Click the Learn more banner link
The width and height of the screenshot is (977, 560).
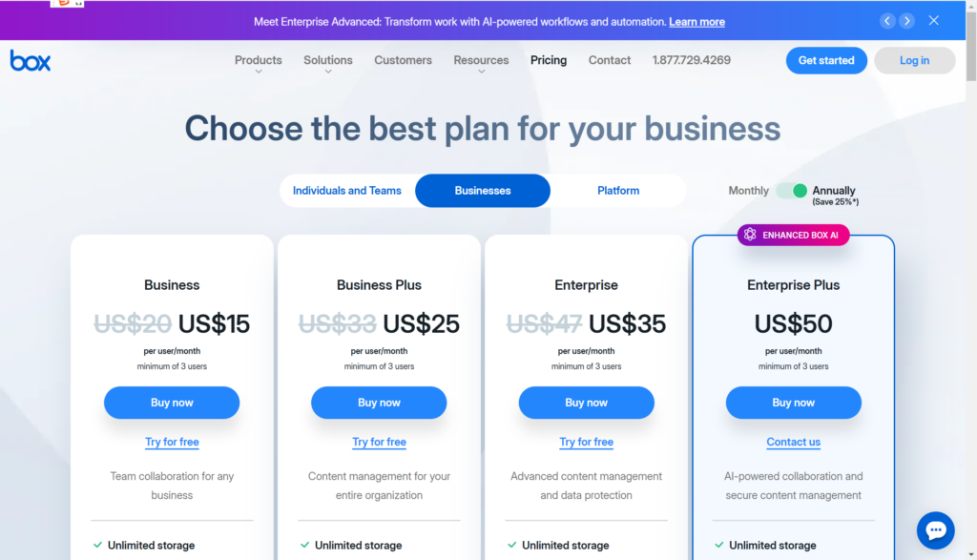(x=696, y=22)
